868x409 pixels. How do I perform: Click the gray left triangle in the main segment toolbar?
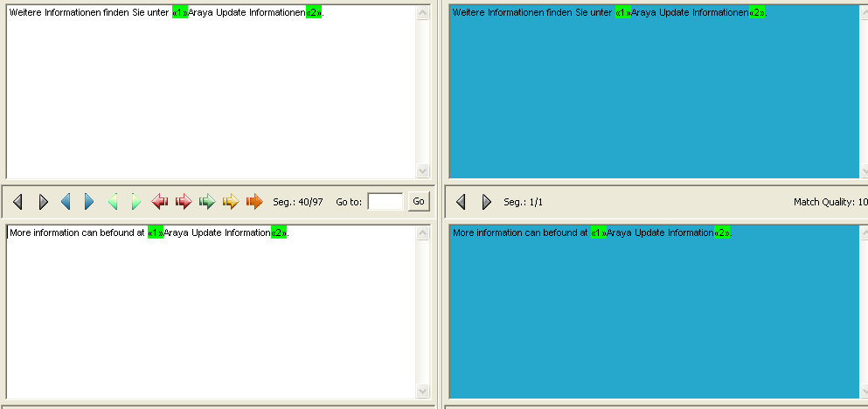click(x=17, y=202)
